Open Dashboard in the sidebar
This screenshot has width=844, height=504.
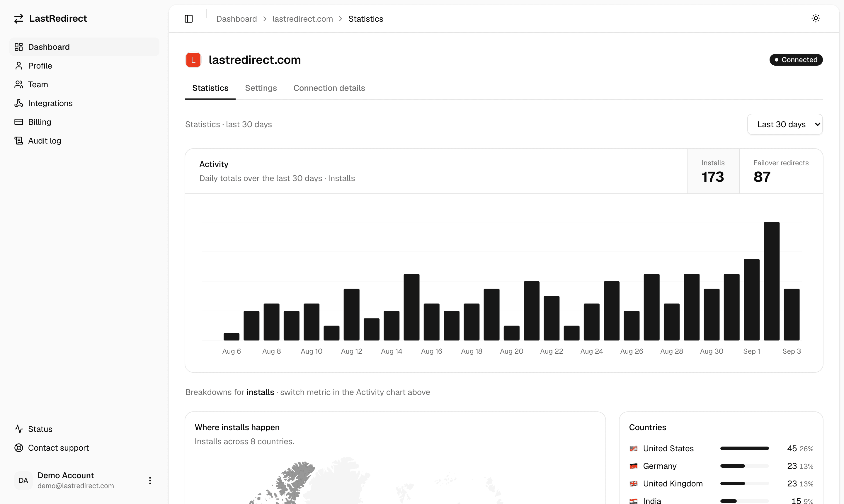84,47
